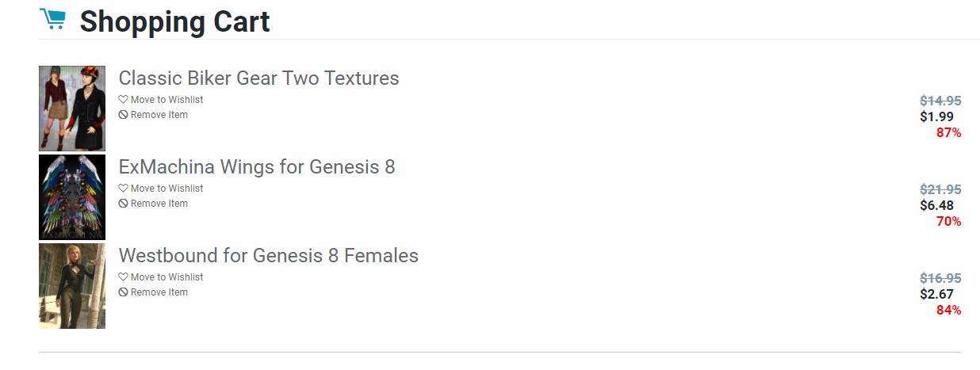This screenshot has width=980, height=370.
Task: Click the shopping cart icon in header
Action: pyautogui.click(x=52, y=19)
